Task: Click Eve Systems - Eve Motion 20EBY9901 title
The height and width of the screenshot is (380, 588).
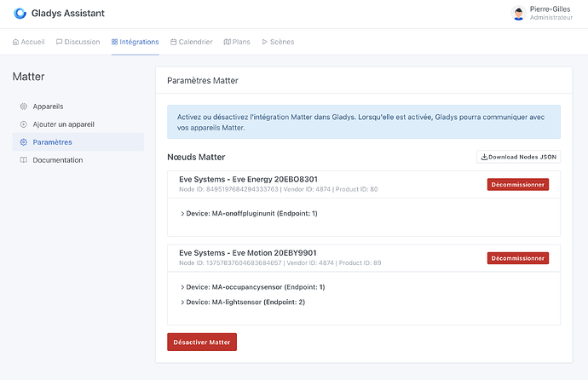Action: tap(248, 253)
